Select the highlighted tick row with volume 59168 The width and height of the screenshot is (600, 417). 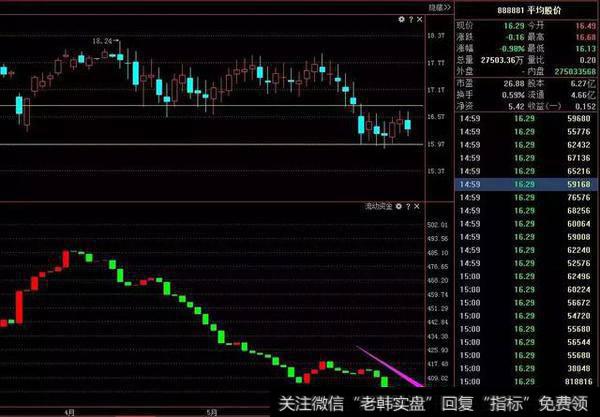pyautogui.click(x=526, y=184)
